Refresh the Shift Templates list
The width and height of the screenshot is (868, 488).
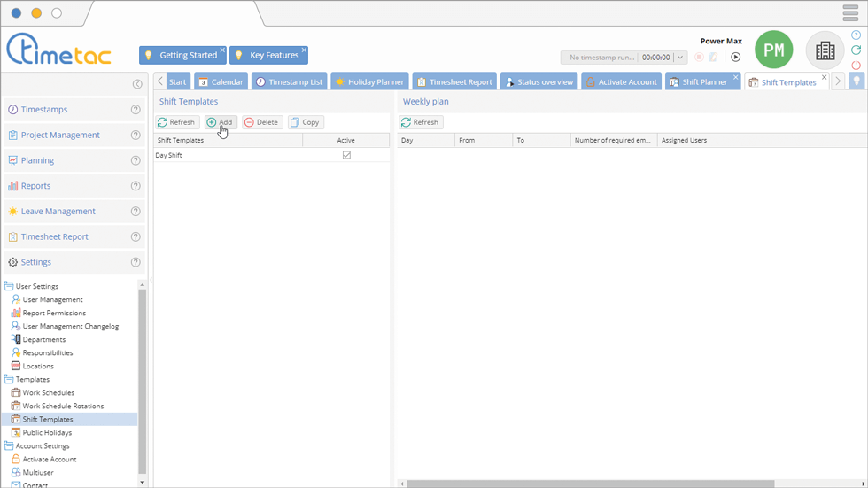click(x=176, y=122)
